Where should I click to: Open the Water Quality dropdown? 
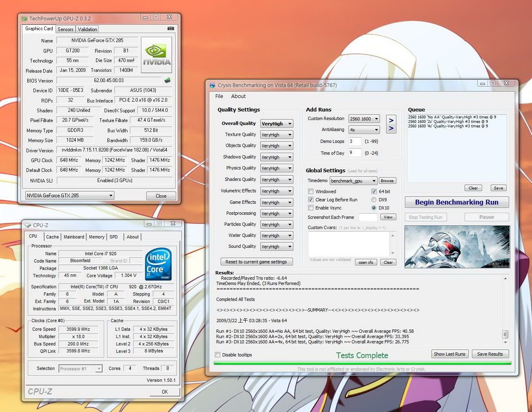pyautogui.click(x=277, y=236)
